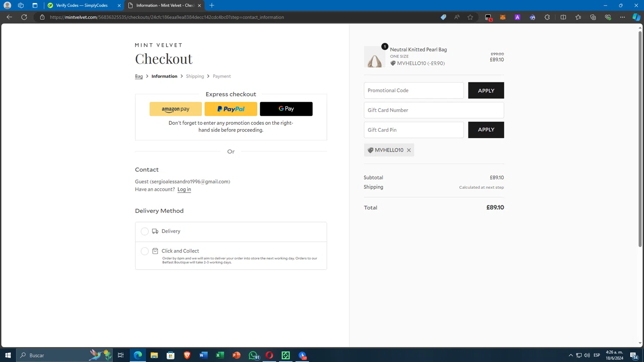Viewport: 644px width, 362px height.
Task: Pay with PayPal express button
Action: point(231,109)
